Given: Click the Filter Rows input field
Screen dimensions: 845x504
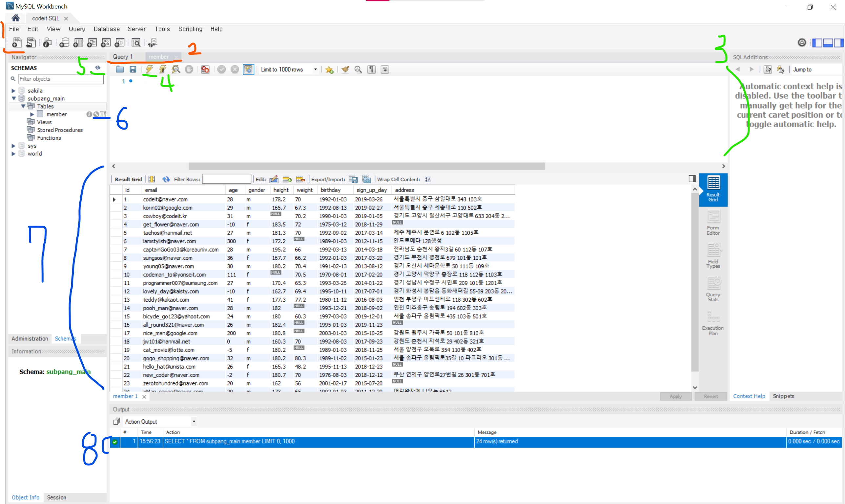Looking at the screenshot, I should coord(226,179).
